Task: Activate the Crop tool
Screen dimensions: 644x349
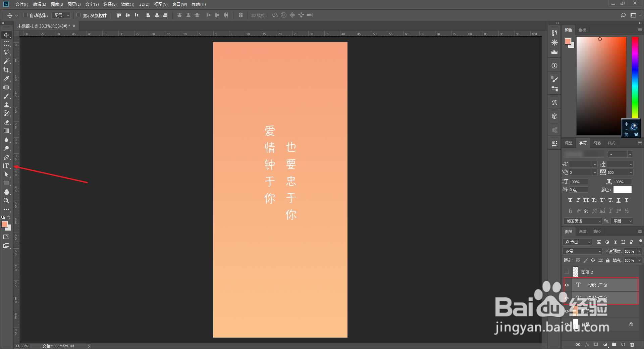Action: coord(6,70)
